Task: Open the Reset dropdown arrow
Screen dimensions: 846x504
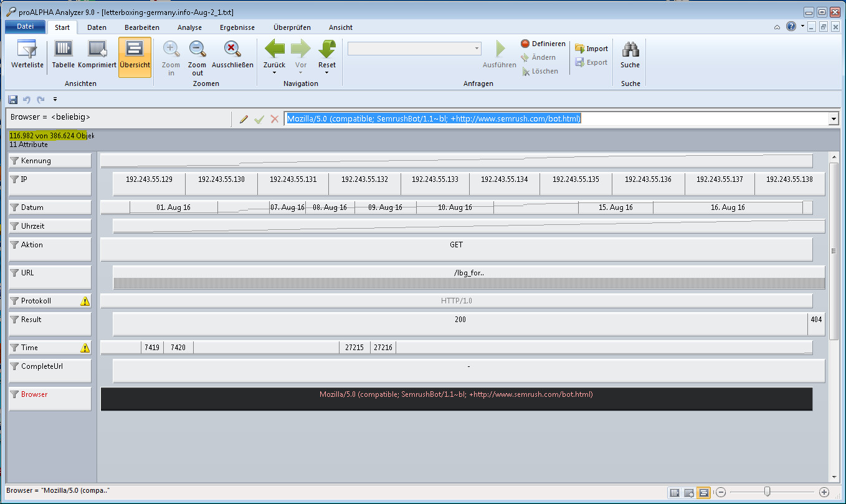Action: tap(326, 73)
